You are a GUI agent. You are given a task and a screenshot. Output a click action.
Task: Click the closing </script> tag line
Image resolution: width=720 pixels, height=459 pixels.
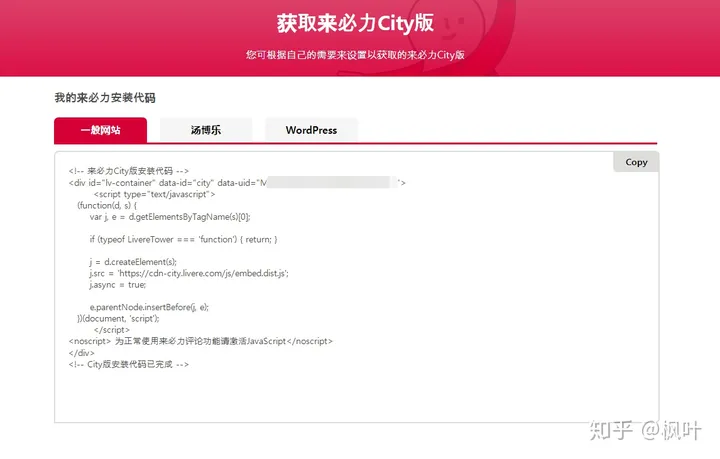click(112, 330)
